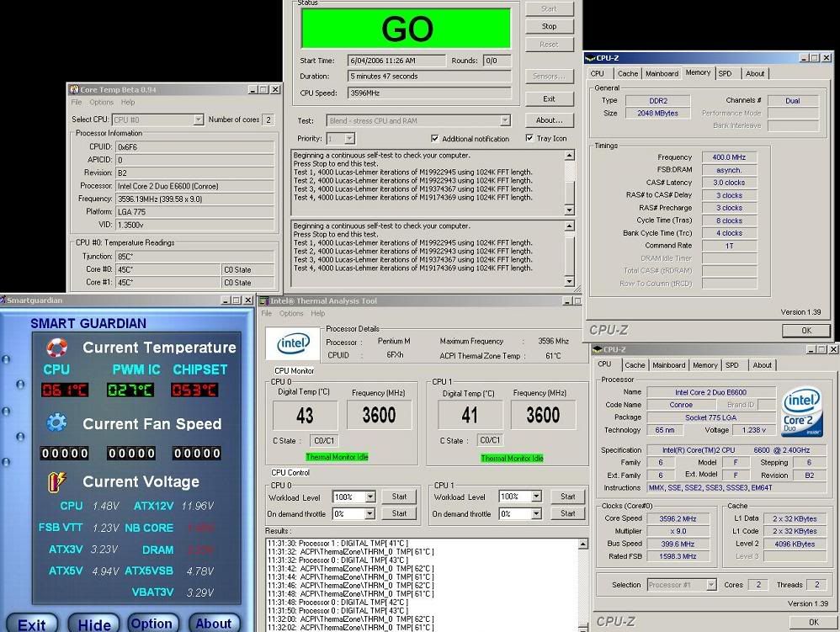
Task: Open the Cache tab in the CPU-Z processor window
Action: coord(635,365)
